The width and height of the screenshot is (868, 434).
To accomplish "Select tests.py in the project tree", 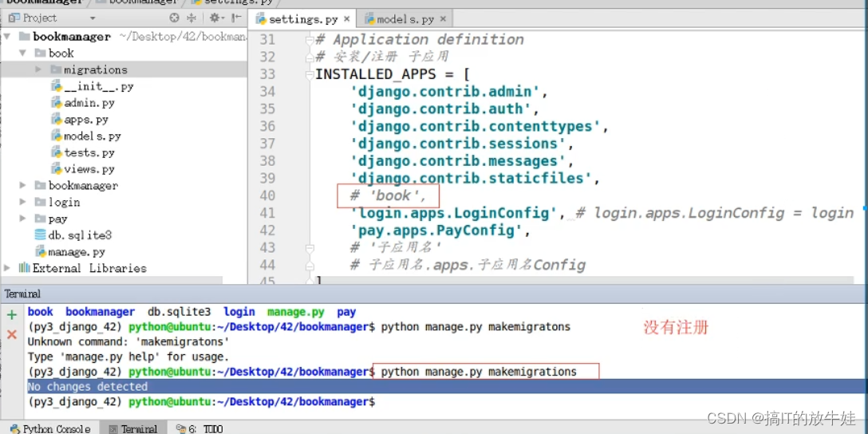I will tap(89, 152).
